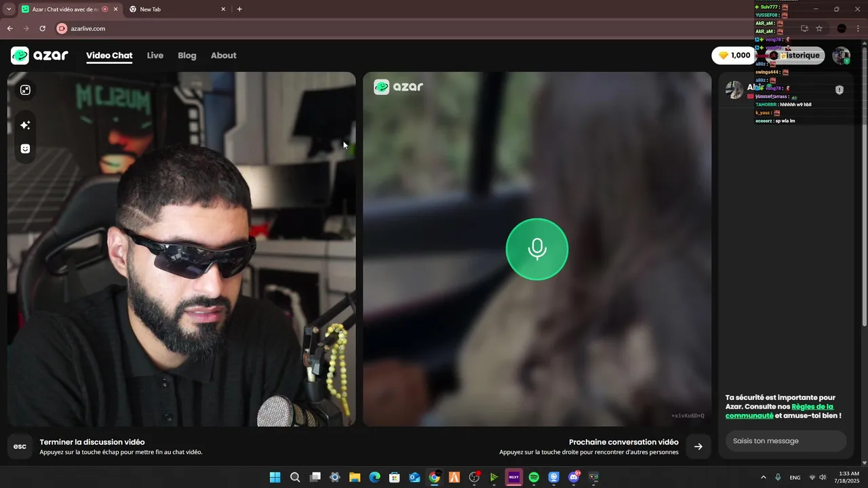Click the green microphone button on remote video
The height and width of the screenshot is (488, 868).
pos(537,249)
